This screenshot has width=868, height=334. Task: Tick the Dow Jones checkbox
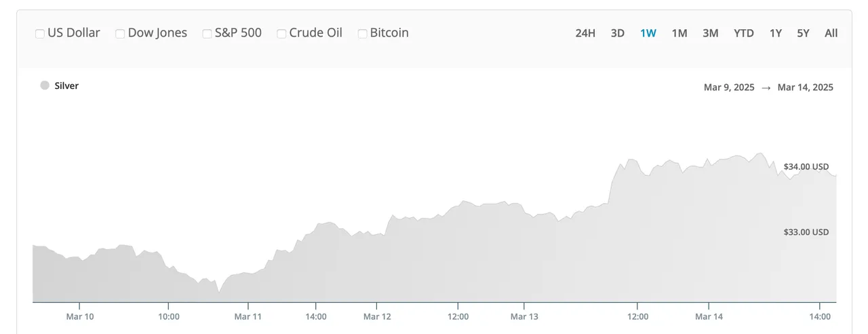click(120, 33)
